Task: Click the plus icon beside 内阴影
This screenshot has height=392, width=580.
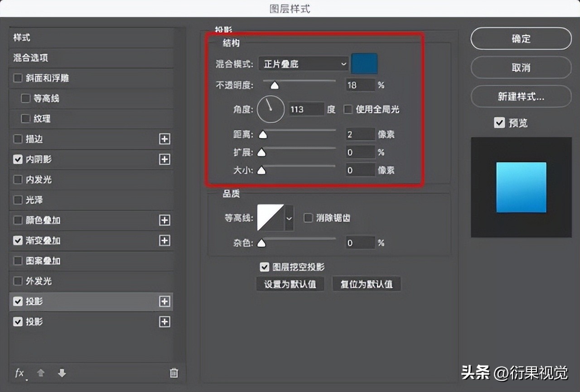Action: (x=164, y=159)
